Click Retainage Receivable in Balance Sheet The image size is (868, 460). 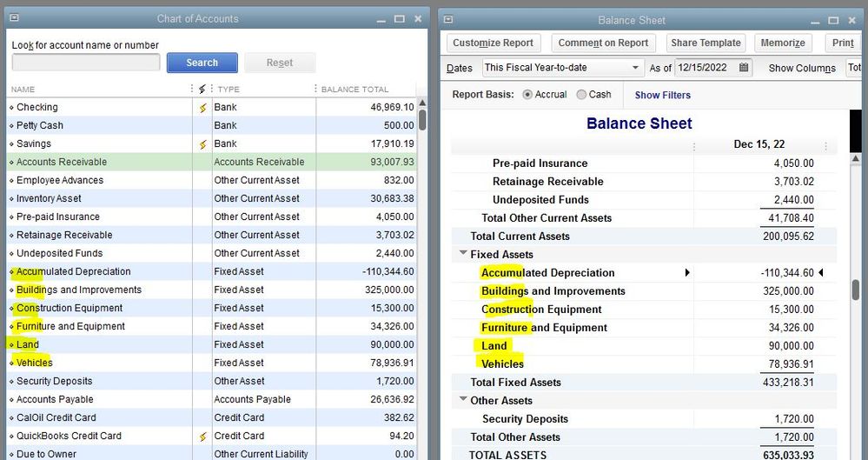point(548,182)
